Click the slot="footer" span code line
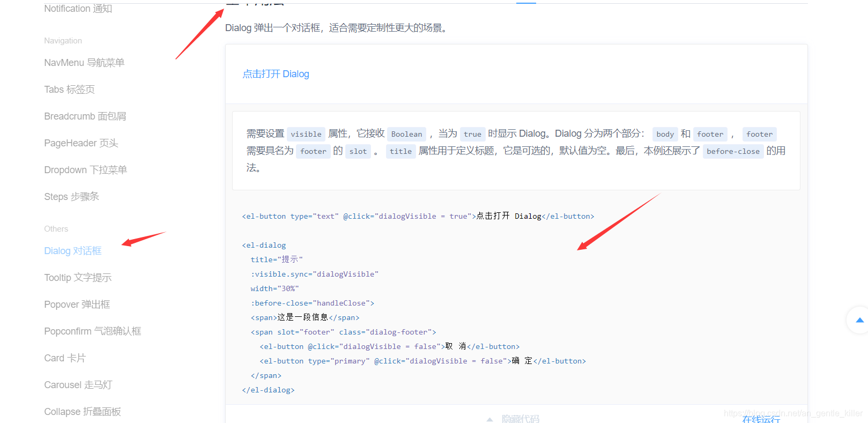 (x=344, y=332)
